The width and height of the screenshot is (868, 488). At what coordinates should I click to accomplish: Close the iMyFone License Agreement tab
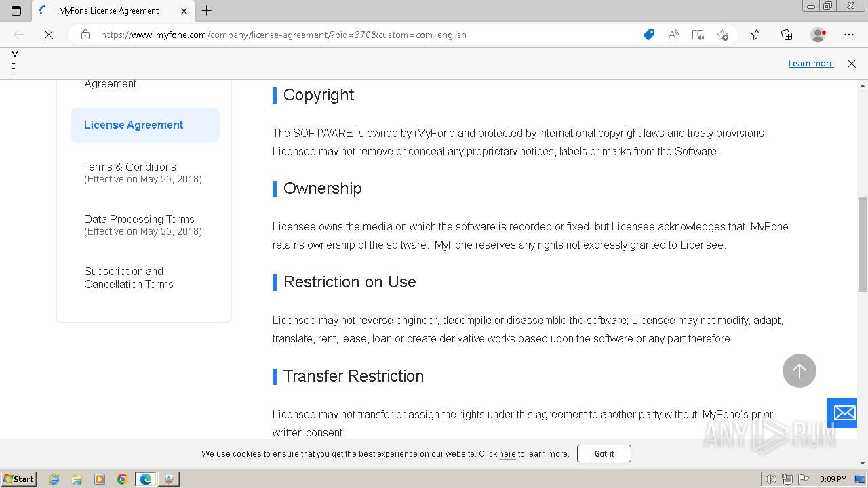click(x=184, y=11)
